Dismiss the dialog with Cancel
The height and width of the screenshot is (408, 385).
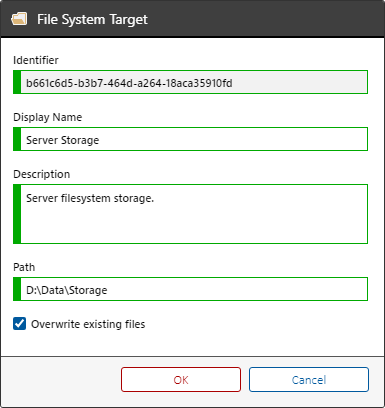(x=309, y=380)
